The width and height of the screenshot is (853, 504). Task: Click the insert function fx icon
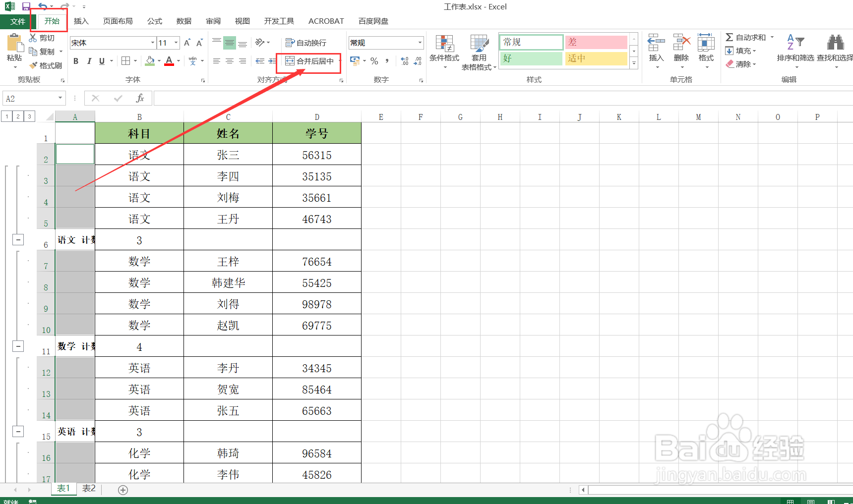click(140, 98)
